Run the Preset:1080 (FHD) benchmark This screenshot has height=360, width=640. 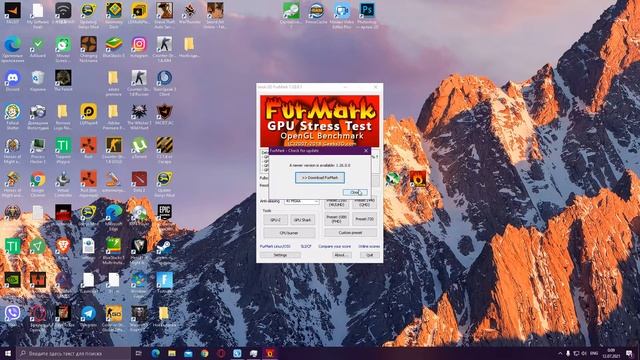coord(337,220)
